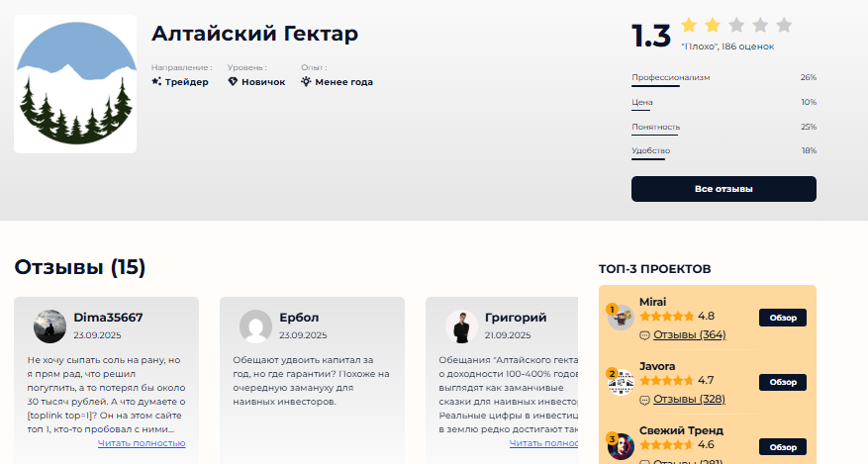Click Григорий's profile avatar

coord(461,326)
